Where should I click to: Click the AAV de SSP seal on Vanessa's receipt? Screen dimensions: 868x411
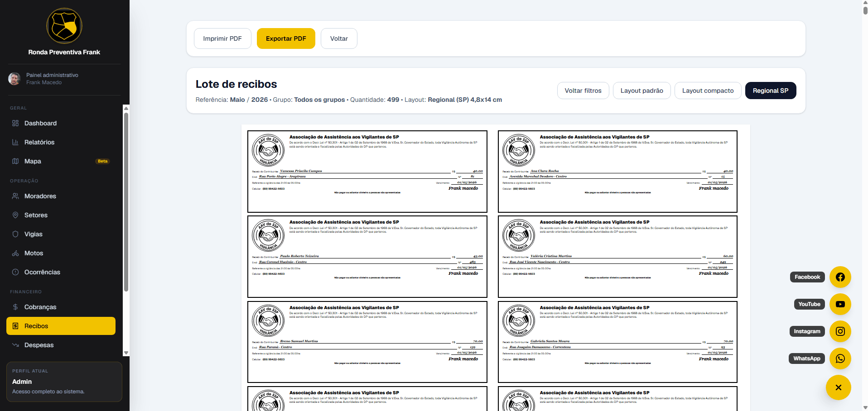pos(268,150)
